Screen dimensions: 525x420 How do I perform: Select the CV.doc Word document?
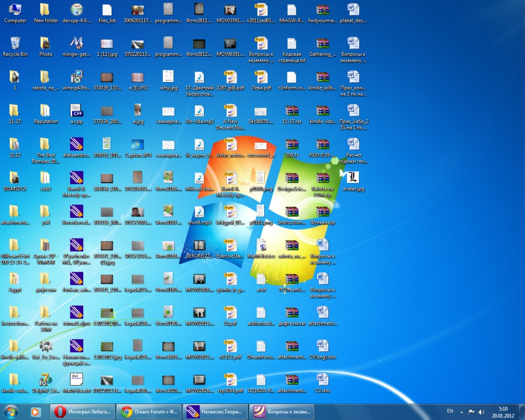tap(323, 383)
